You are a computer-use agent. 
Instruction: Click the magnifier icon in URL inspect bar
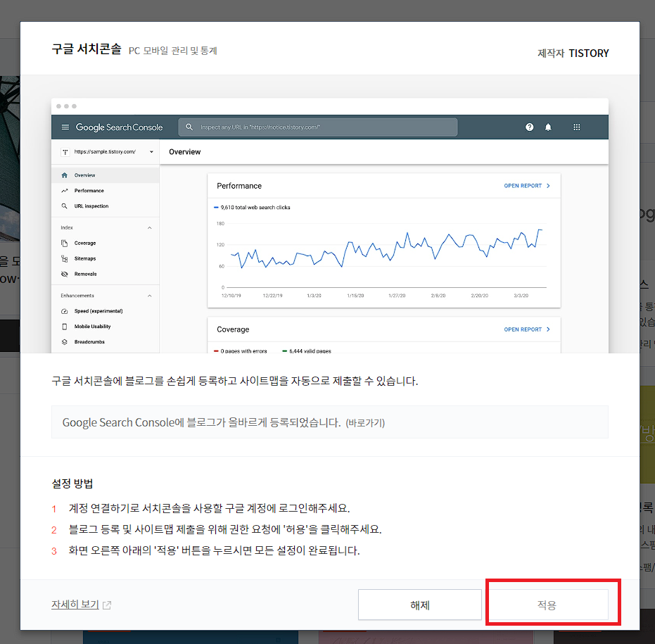[189, 127]
